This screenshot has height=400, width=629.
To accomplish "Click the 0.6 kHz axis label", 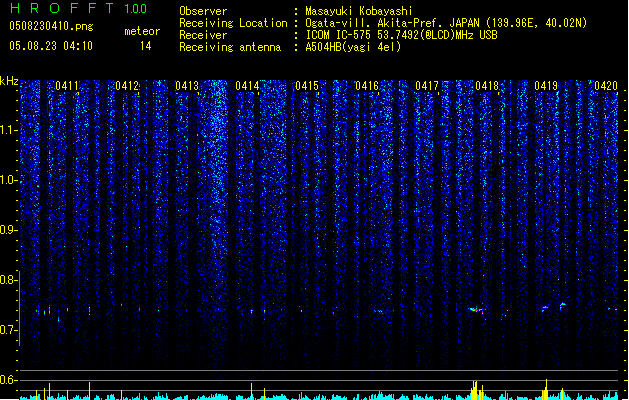I will pyautogui.click(x=9, y=380).
